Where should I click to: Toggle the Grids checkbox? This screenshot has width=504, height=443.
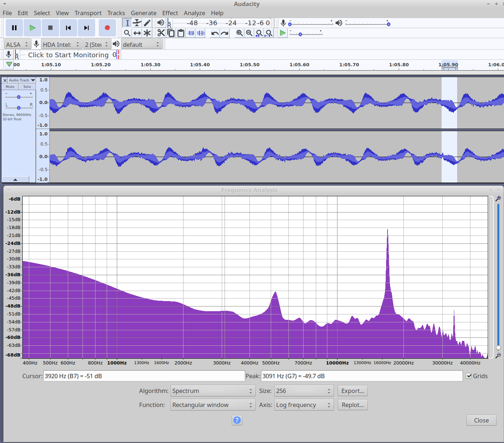click(x=469, y=376)
